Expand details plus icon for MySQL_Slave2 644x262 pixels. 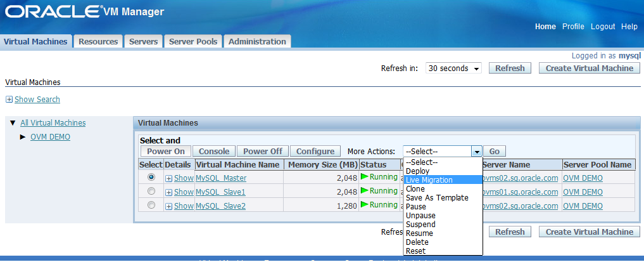(169, 206)
